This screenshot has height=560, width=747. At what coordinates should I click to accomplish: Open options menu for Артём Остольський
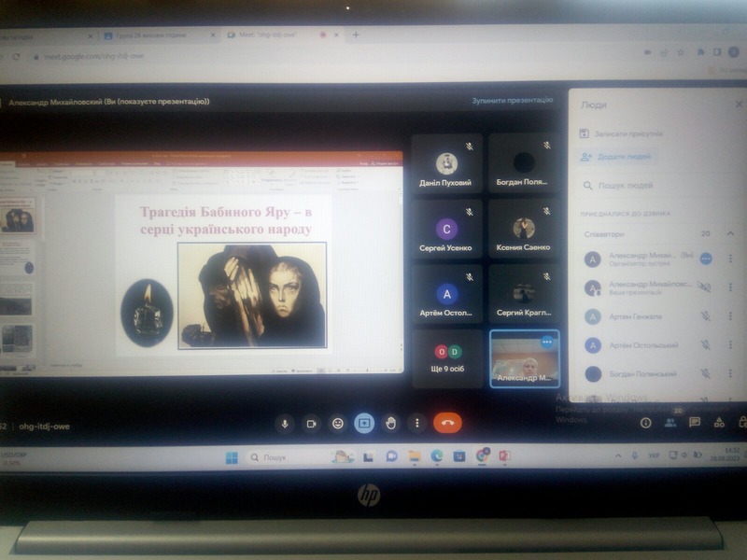[x=730, y=345]
